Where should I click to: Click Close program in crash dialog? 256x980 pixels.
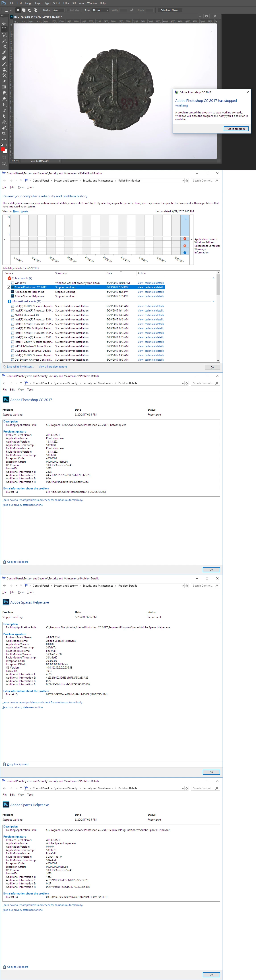(x=236, y=129)
